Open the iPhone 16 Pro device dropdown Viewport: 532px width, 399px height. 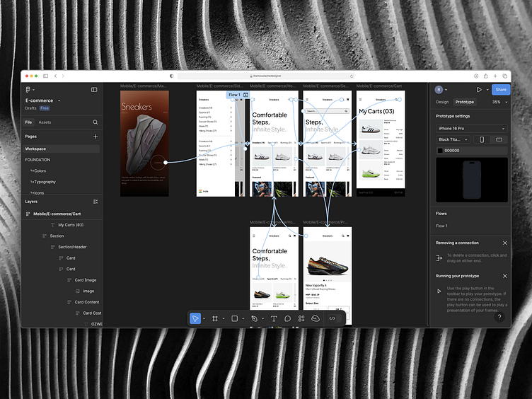(x=472, y=128)
